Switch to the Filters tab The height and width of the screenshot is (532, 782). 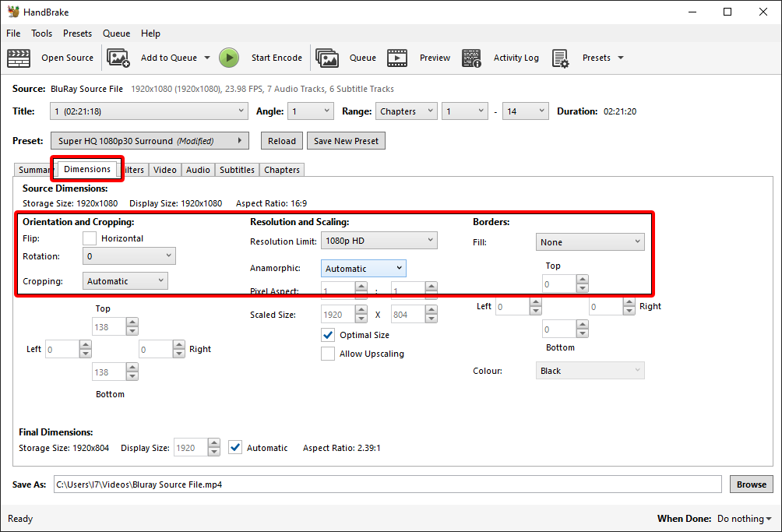pos(134,170)
